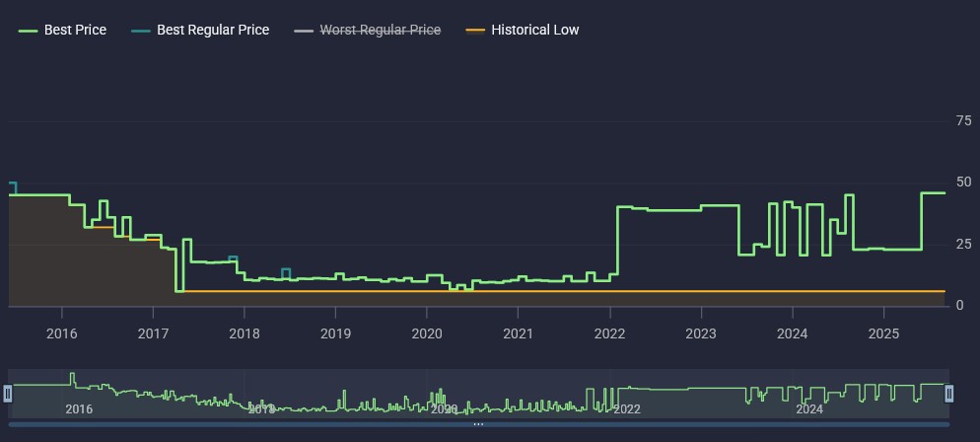Click the 2018 label on the x-axis
Viewport: 980px width, 442px height.
[x=245, y=333]
